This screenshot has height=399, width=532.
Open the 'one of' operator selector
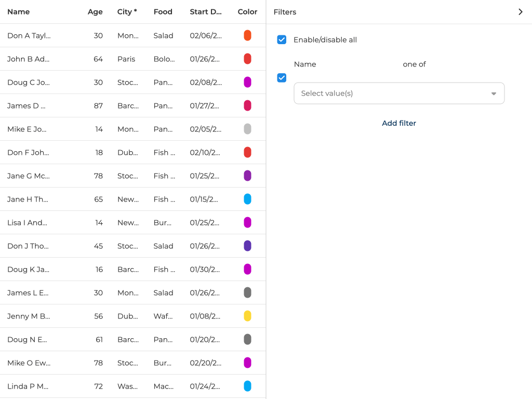pyautogui.click(x=414, y=64)
